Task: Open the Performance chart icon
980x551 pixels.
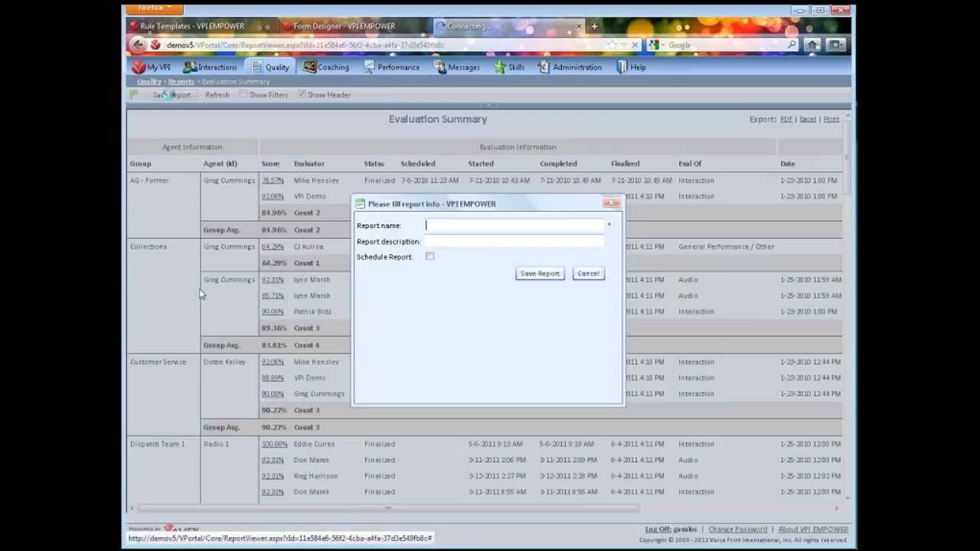Action: click(370, 67)
